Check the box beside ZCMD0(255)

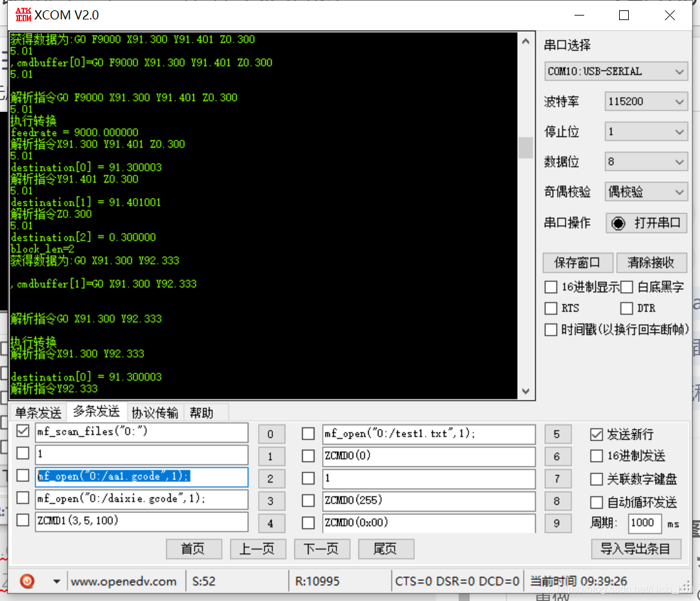point(308,501)
